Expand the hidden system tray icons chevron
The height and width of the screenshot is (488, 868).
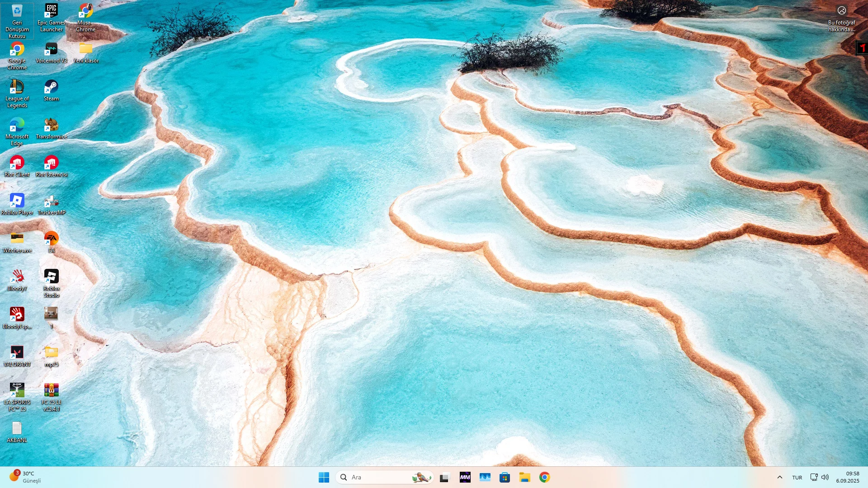tap(780, 477)
